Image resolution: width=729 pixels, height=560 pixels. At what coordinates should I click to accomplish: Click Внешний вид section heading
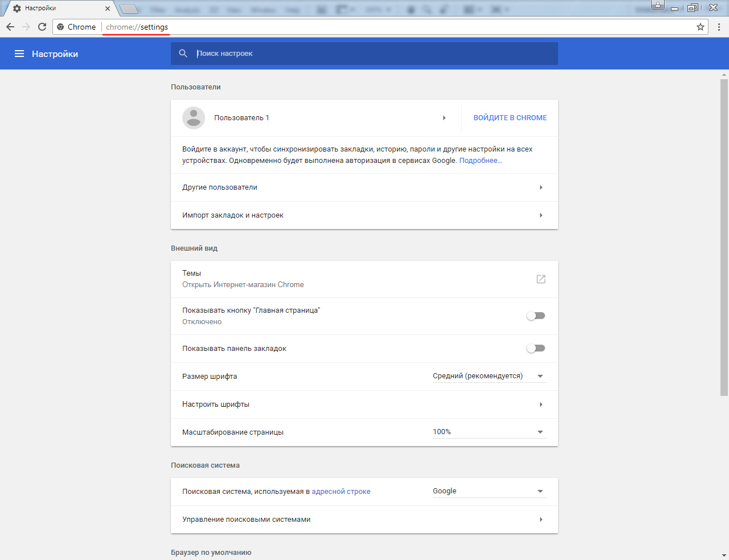(x=194, y=248)
